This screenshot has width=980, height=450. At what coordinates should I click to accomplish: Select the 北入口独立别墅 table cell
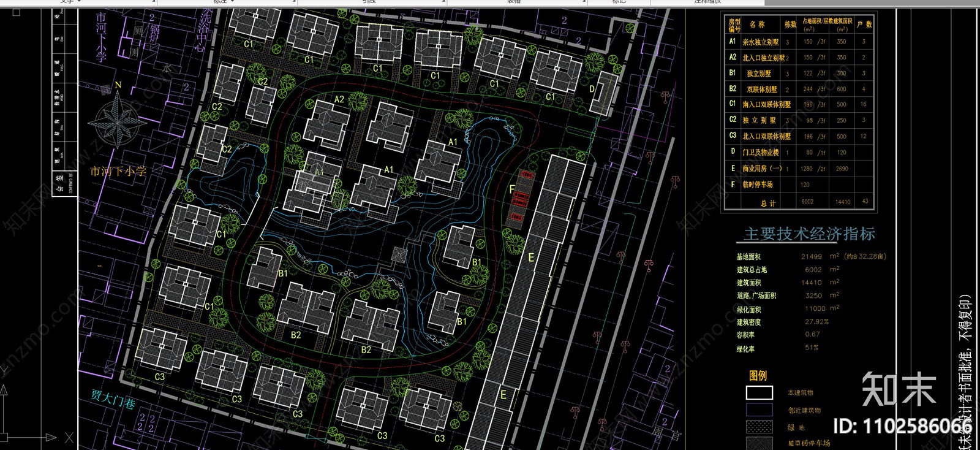click(x=763, y=58)
